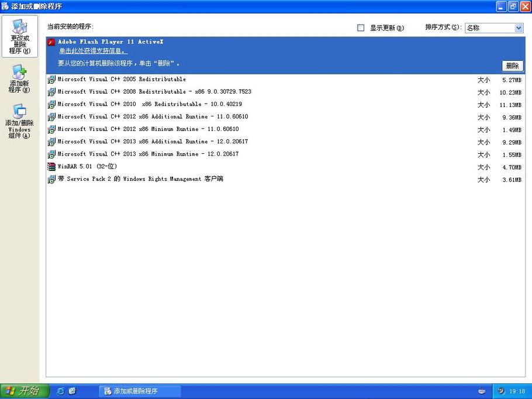Image resolution: width=532 pixels, height=399 pixels.
Task: Click the 1.49MB size value
Action: pos(512,130)
